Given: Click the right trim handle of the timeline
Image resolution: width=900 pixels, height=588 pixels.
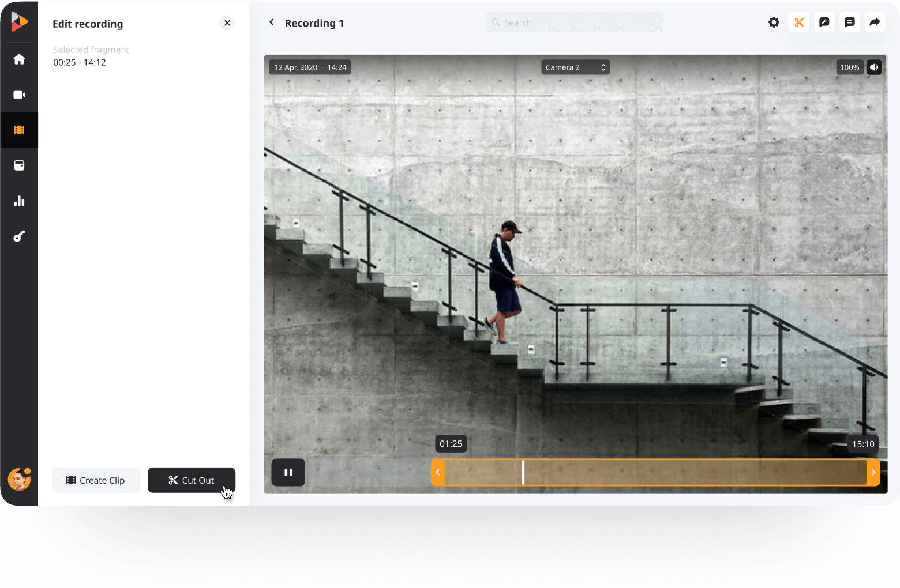Looking at the screenshot, I should (x=873, y=473).
